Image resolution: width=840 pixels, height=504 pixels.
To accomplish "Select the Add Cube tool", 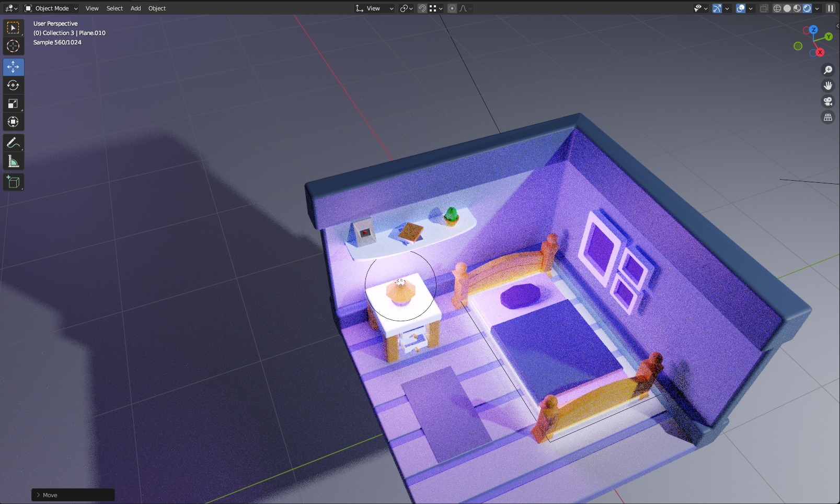I will (x=13, y=182).
